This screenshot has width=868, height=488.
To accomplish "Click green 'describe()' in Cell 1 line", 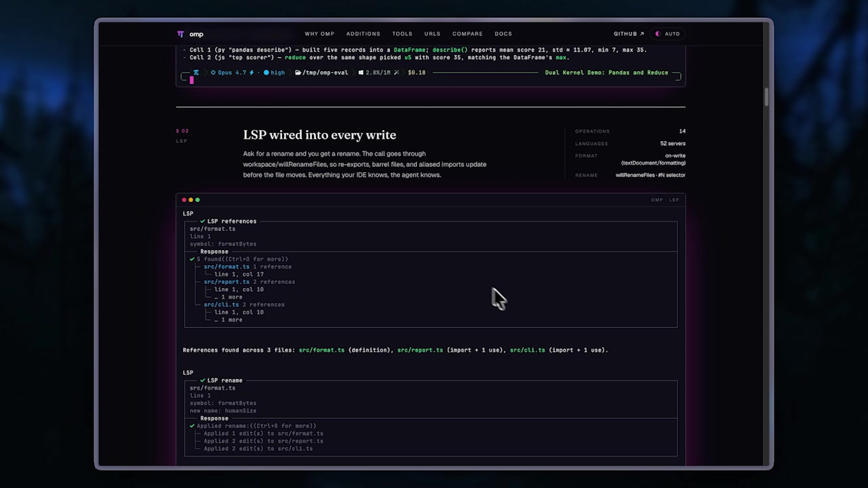I will [x=450, y=49].
